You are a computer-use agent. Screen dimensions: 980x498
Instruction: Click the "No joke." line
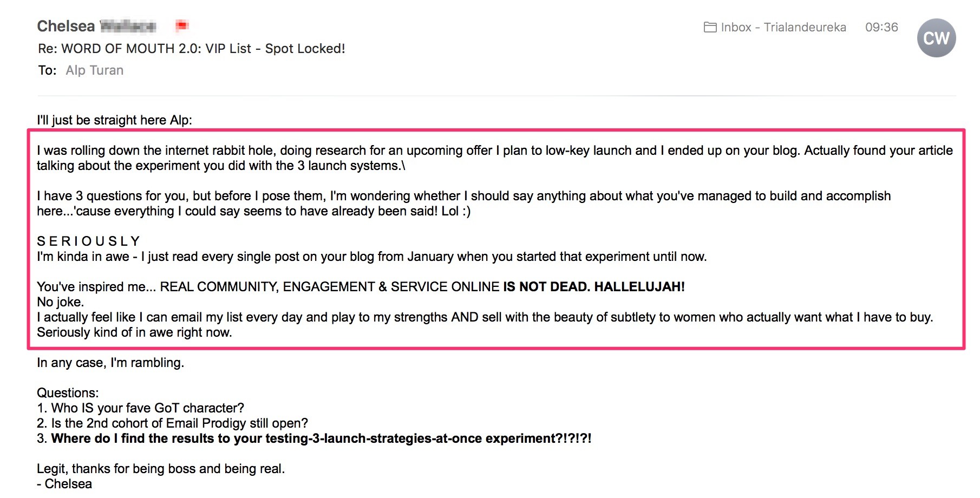point(60,302)
